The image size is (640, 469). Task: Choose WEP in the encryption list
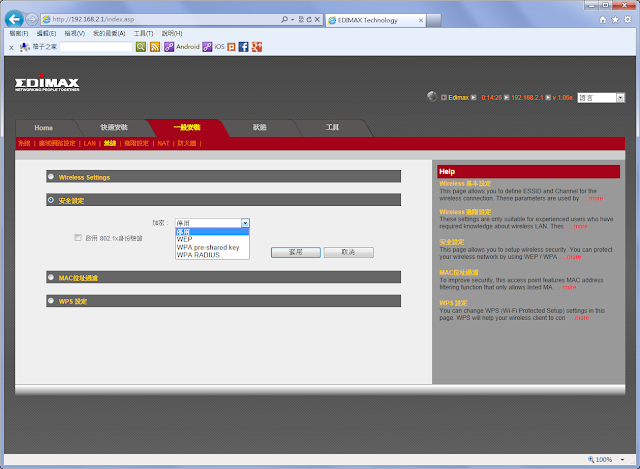pyautogui.click(x=212, y=239)
